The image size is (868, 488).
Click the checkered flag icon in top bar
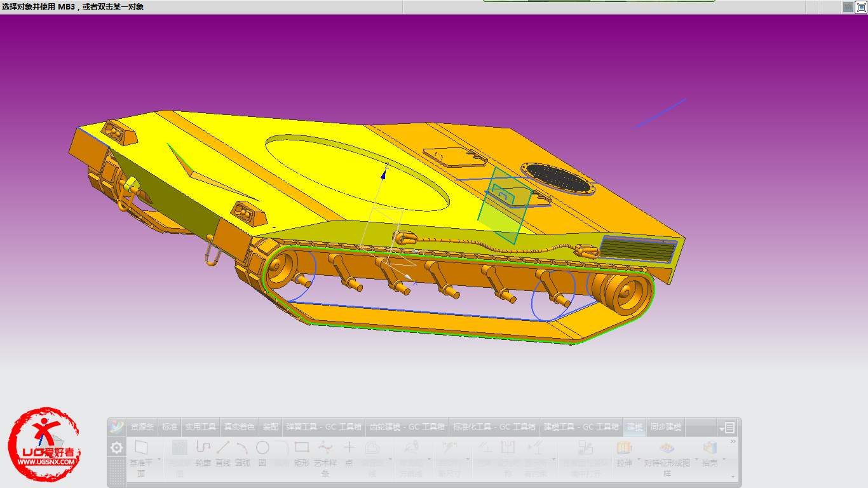[x=848, y=7]
